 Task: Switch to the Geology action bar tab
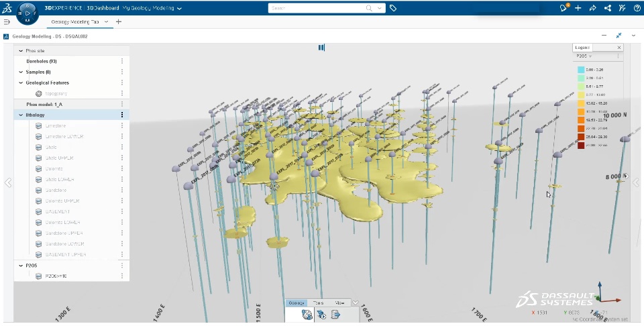tap(296, 303)
